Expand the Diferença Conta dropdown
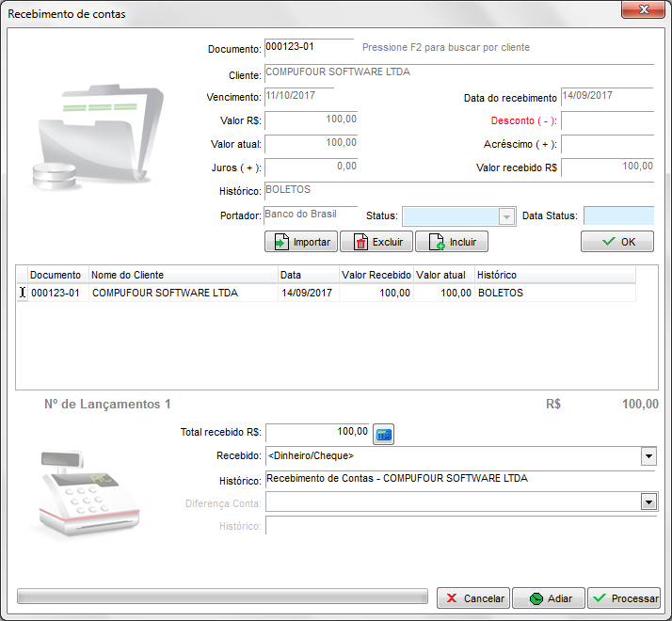 (x=648, y=502)
